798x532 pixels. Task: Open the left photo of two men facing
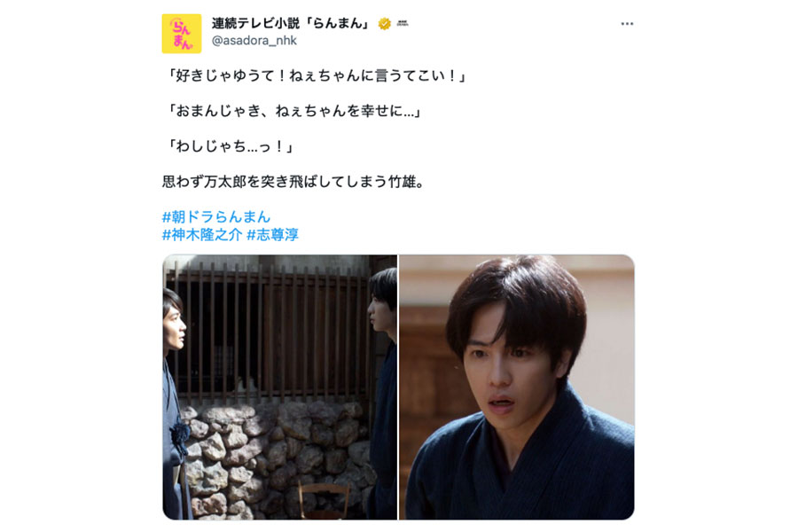[x=280, y=387]
